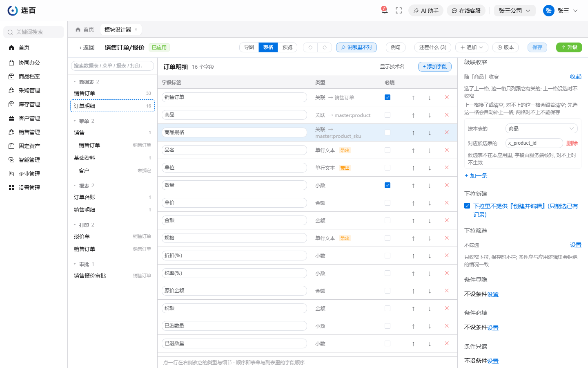Click the green 升级 button
The image size is (588, 368).
point(569,47)
